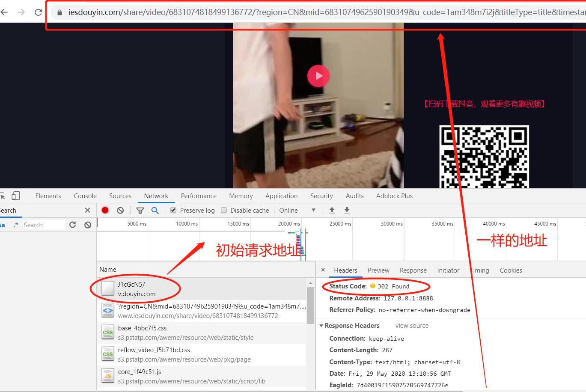Enable the Disable cache checkbox
Viewport: 586px width, 392px height.
[x=224, y=210]
